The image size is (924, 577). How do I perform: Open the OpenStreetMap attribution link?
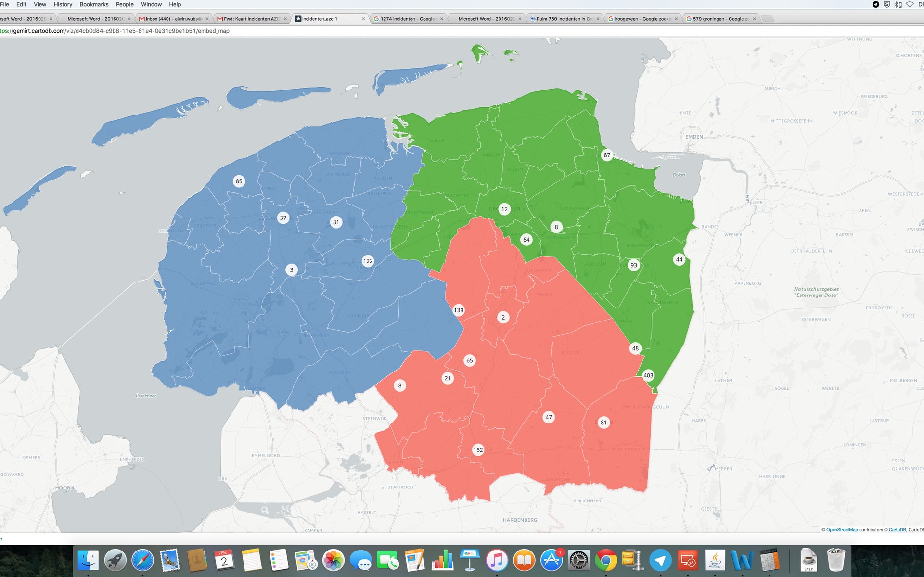(842, 530)
